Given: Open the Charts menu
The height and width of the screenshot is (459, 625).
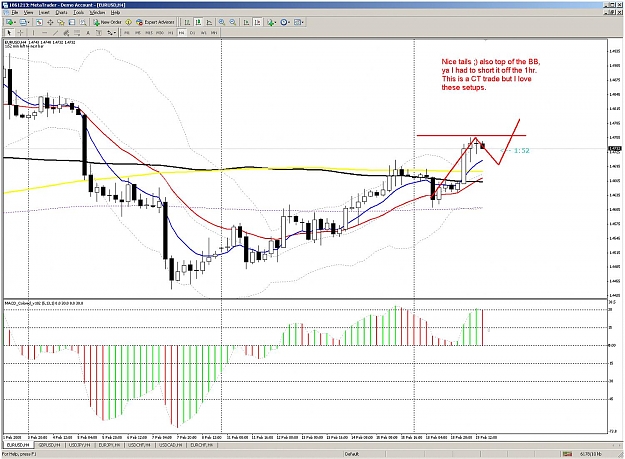Looking at the screenshot, I should click(x=61, y=12).
